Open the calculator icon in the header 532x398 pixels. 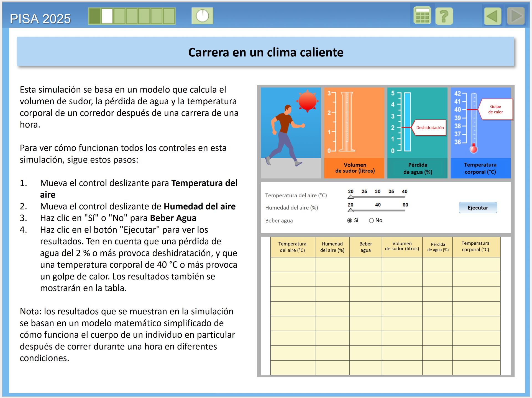pyautogui.click(x=422, y=16)
